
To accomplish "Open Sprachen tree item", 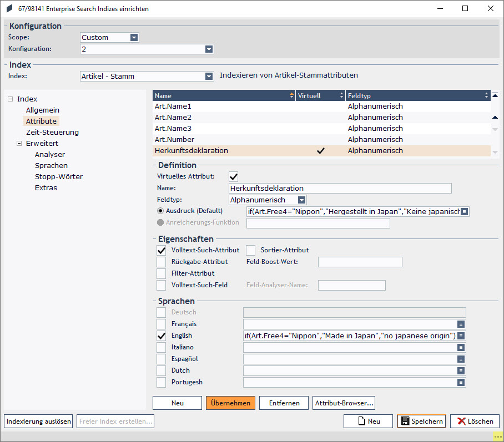I will pyautogui.click(x=52, y=165).
